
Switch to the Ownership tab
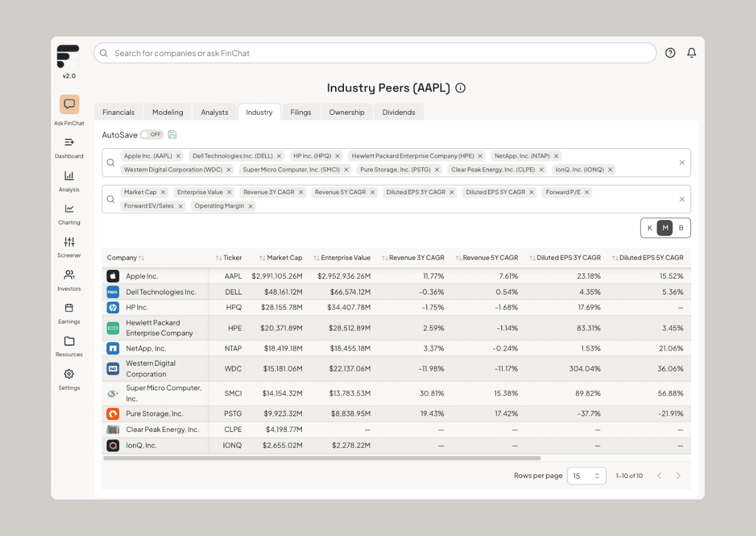pyautogui.click(x=346, y=112)
